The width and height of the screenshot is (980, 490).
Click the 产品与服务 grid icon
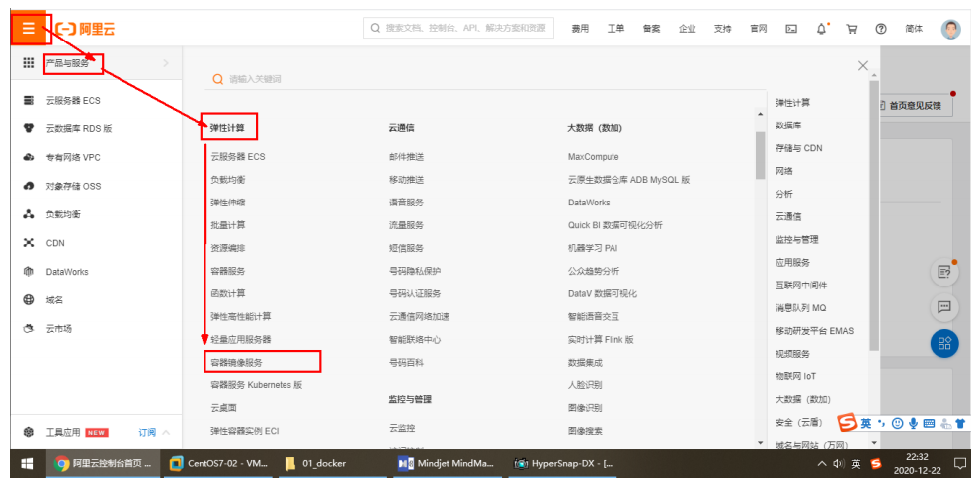(28, 62)
